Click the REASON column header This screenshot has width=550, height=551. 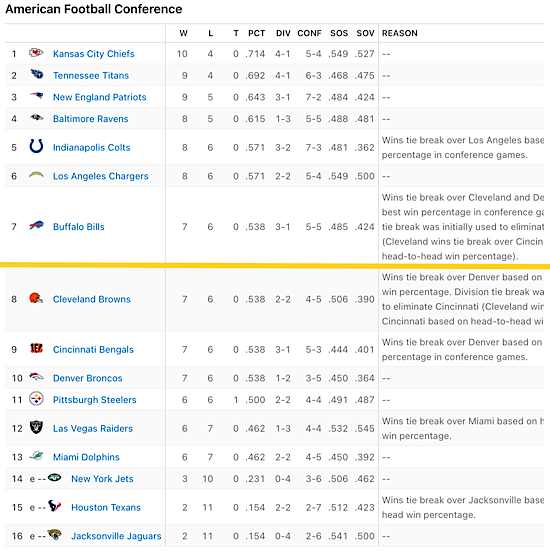click(x=400, y=33)
